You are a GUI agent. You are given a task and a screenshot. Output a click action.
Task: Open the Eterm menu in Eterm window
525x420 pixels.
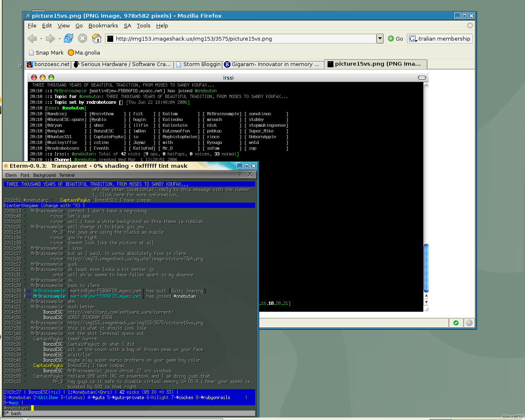pos(11,175)
